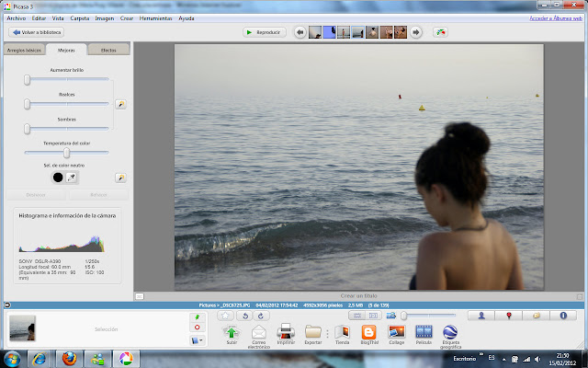This screenshot has width=588, height=368.
Task: Rotate photo counterclockwise
Action: [x=245, y=316]
